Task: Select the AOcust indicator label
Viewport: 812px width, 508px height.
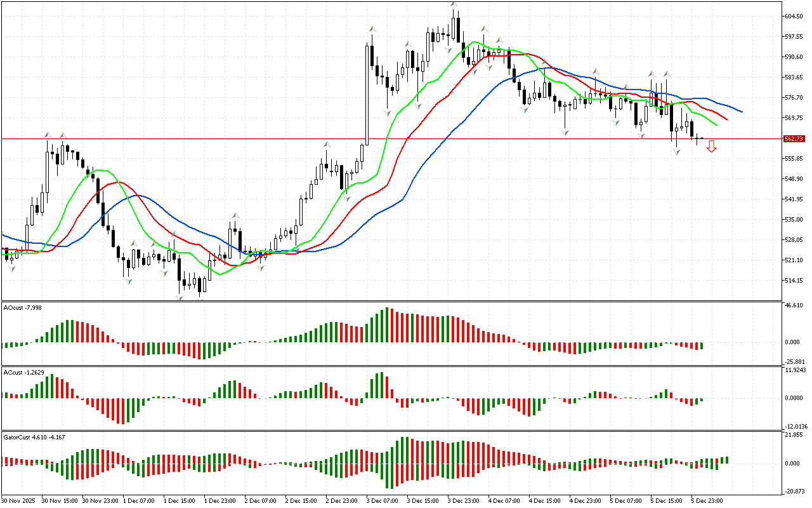Action: tap(23, 307)
